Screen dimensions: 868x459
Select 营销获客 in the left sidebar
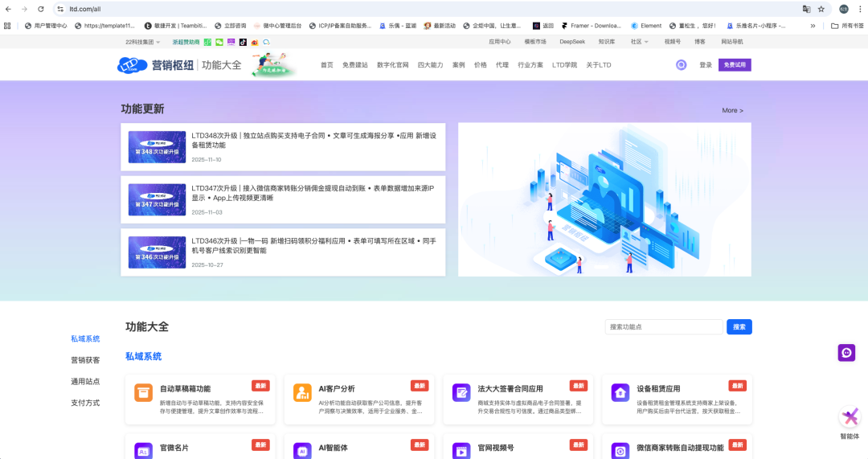[85, 360]
